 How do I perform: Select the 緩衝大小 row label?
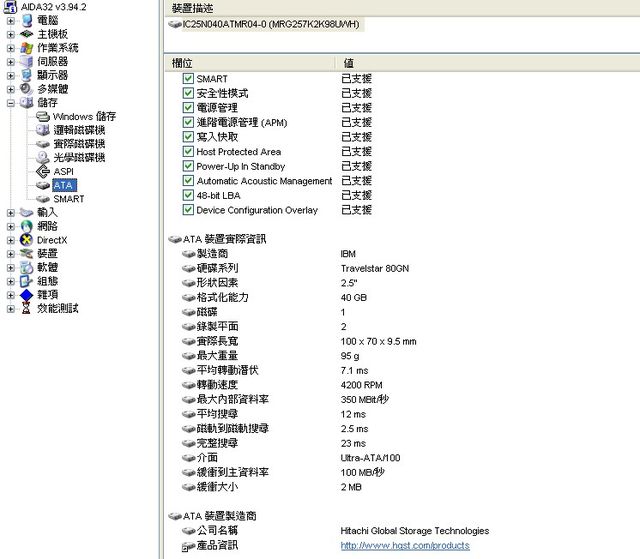click(x=217, y=487)
